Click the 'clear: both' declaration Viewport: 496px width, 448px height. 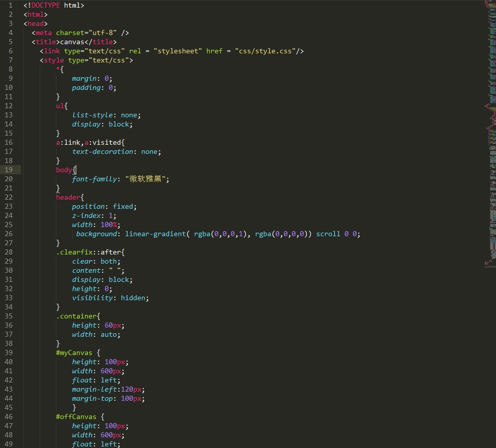[x=96, y=262]
